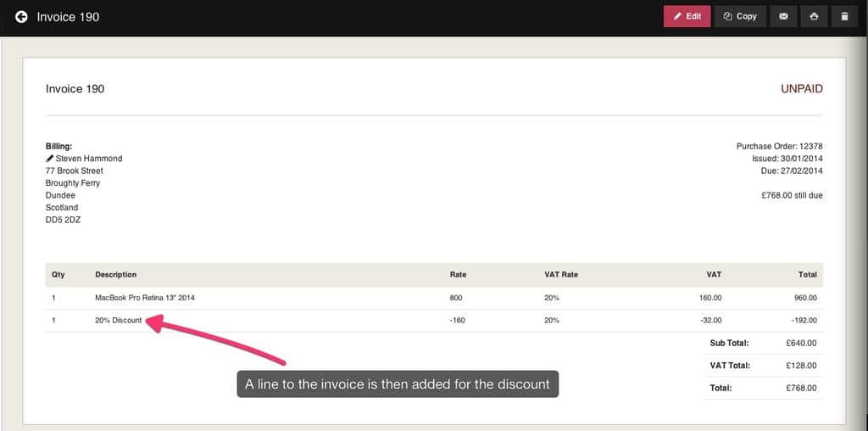Open the Steven Hammond billing contact
The image size is (868, 431).
(x=89, y=159)
